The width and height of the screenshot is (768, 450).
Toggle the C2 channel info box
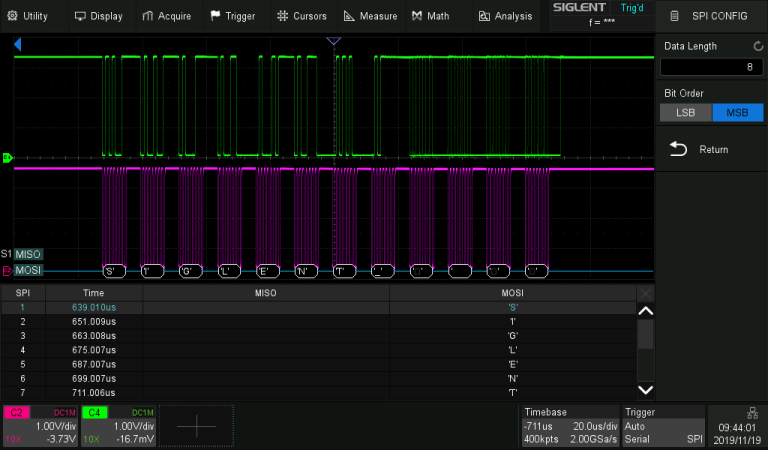pos(40,426)
